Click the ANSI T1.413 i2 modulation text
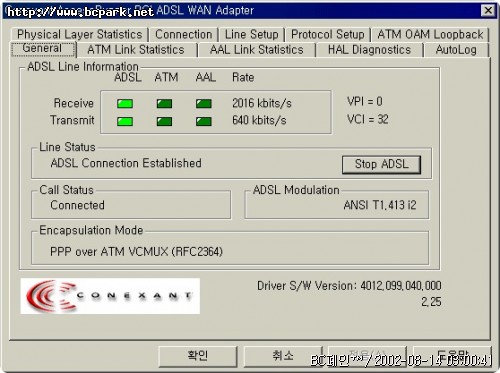500x373 pixels. 380,205
